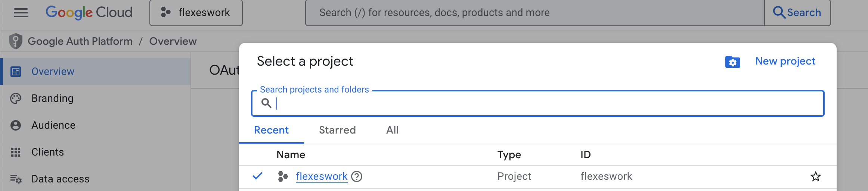Switch to the All projects tab
The height and width of the screenshot is (191, 868).
392,130
